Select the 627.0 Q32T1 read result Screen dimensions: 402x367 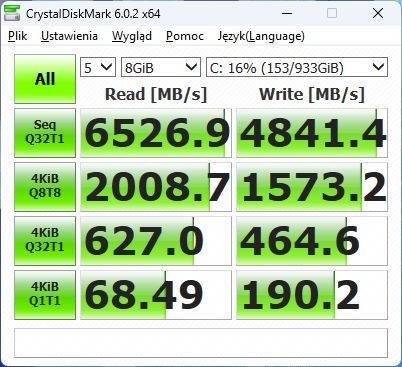coord(156,241)
